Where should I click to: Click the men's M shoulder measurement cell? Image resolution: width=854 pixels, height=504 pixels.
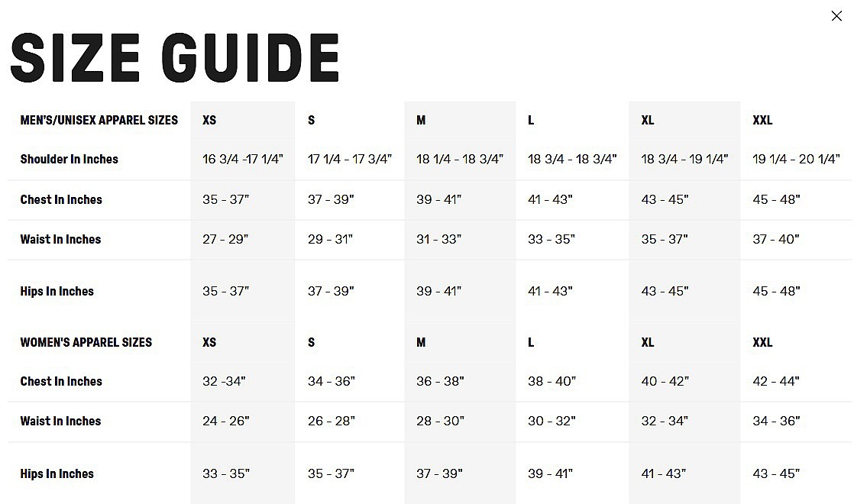[x=460, y=159]
